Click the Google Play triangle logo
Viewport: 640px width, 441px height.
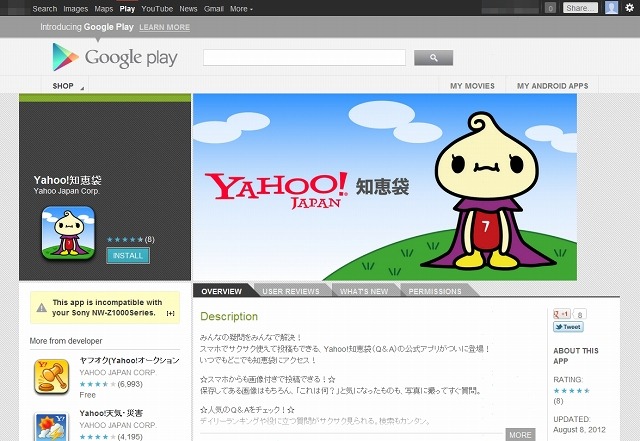click(65, 57)
